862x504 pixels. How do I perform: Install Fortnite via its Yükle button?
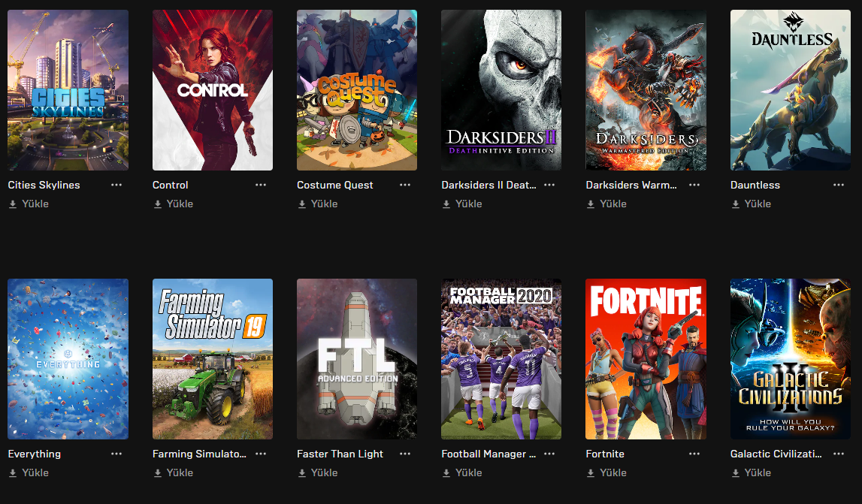606,472
